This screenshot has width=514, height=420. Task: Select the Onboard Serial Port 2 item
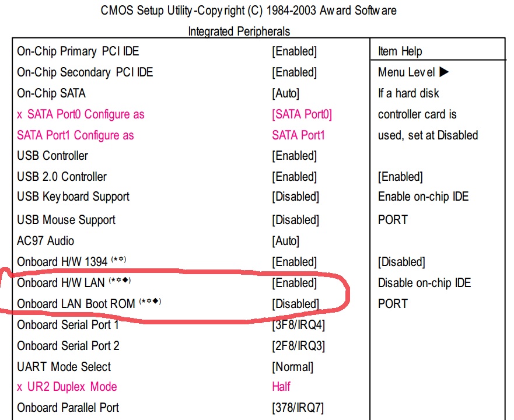pos(68,346)
